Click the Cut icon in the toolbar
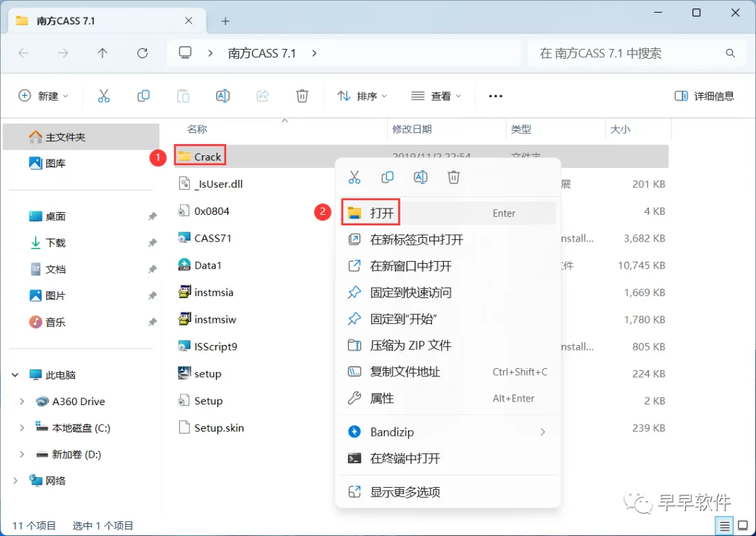The height and width of the screenshot is (536, 756). (x=104, y=96)
